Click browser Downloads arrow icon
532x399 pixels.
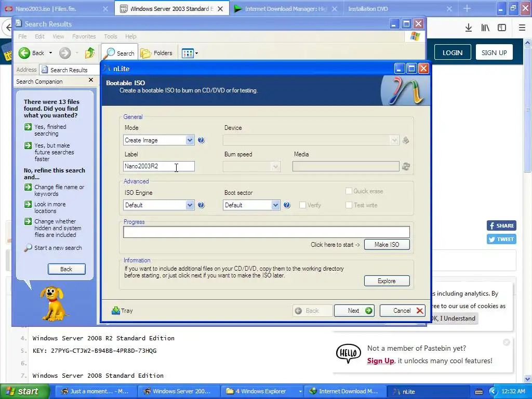469,28
